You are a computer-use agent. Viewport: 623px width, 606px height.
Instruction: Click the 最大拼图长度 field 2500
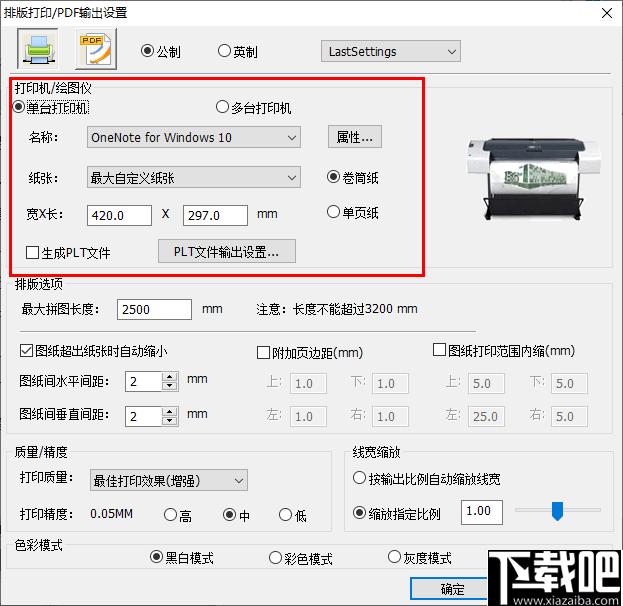click(x=155, y=310)
